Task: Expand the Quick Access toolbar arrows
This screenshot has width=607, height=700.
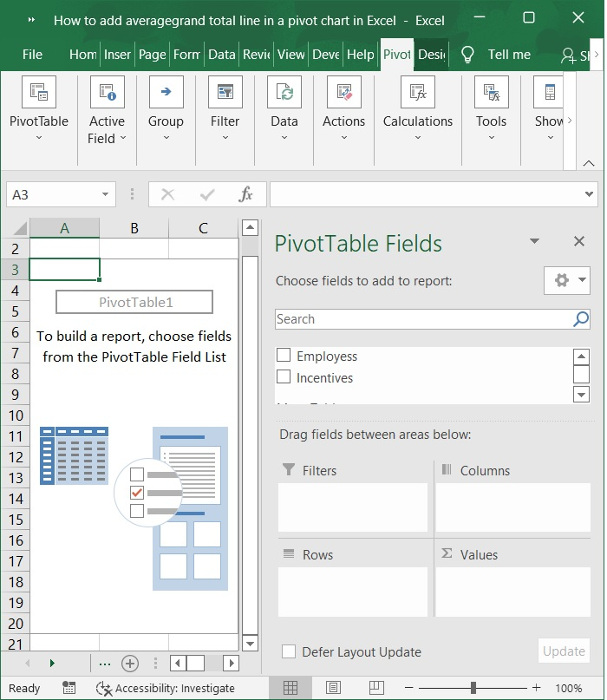Action: (31, 20)
